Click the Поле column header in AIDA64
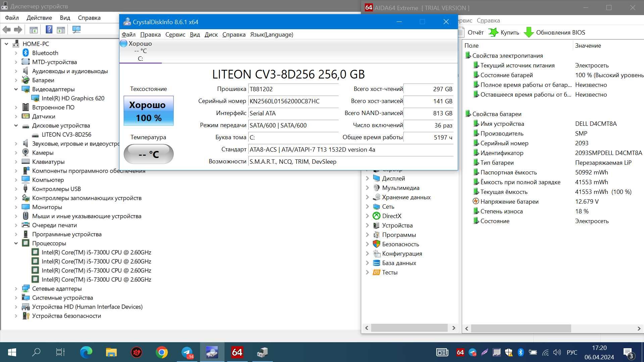 pos(472,46)
